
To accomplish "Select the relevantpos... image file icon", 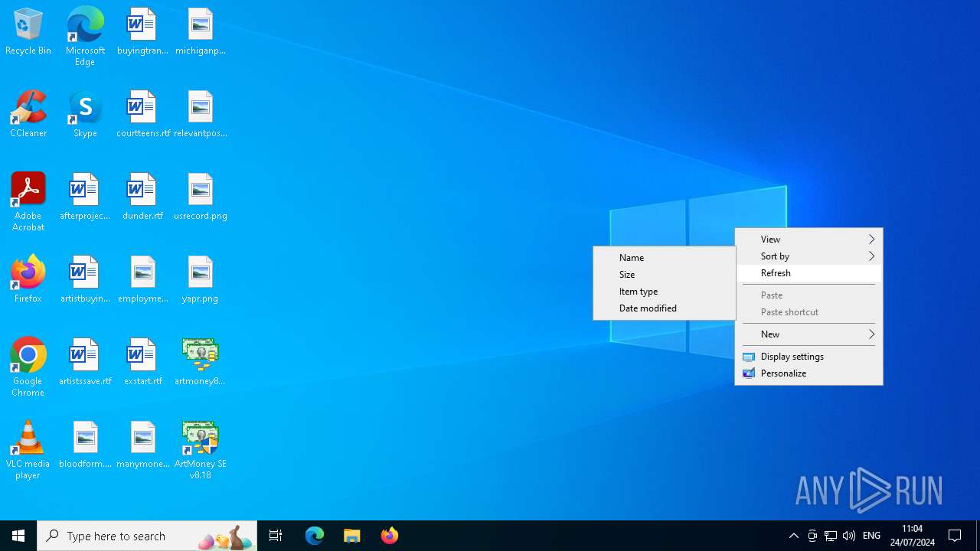I will 200,115.
